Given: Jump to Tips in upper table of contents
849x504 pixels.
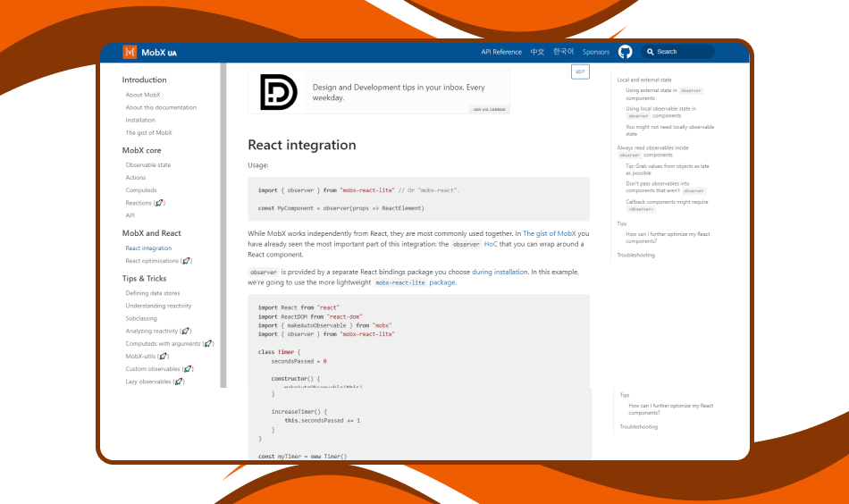Looking at the screenshot, I should [622, 223].
